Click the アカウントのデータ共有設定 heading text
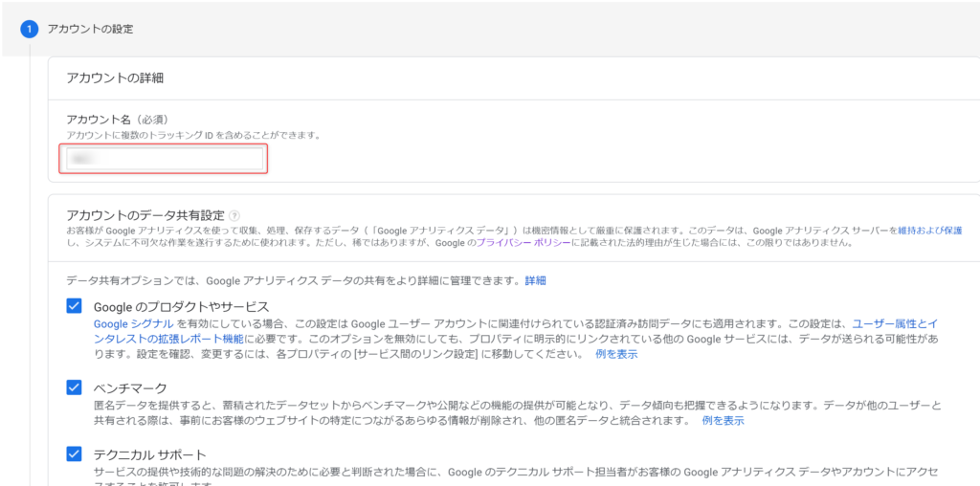The width and height of the screenshot is (980, 486). pyautogui.click(x=145, y=216)
